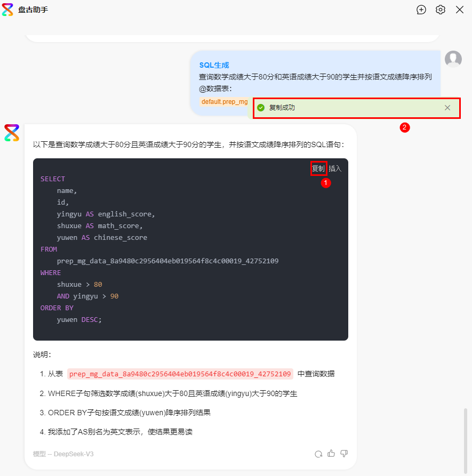Click the table name line under FROM

167,261
